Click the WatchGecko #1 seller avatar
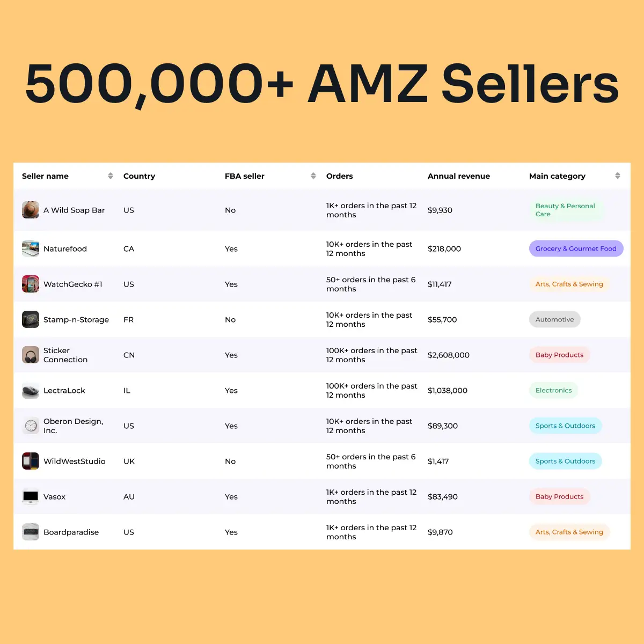Image resolution: width=644 pixels, height=644 pixels. pos(31,284)
